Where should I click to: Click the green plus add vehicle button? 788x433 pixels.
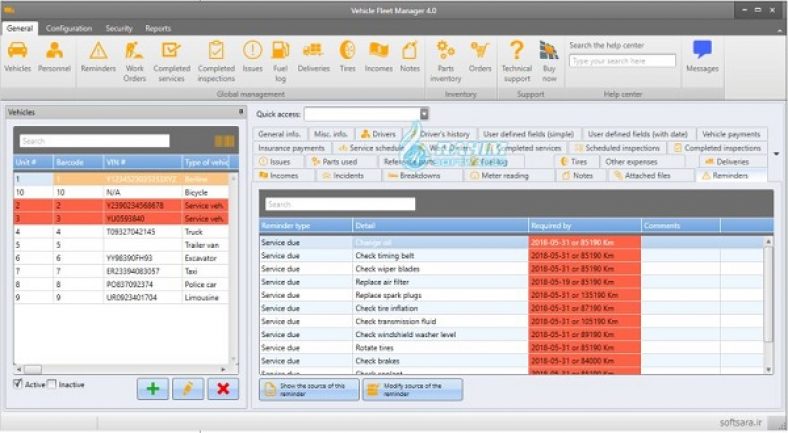click(153, 389)
